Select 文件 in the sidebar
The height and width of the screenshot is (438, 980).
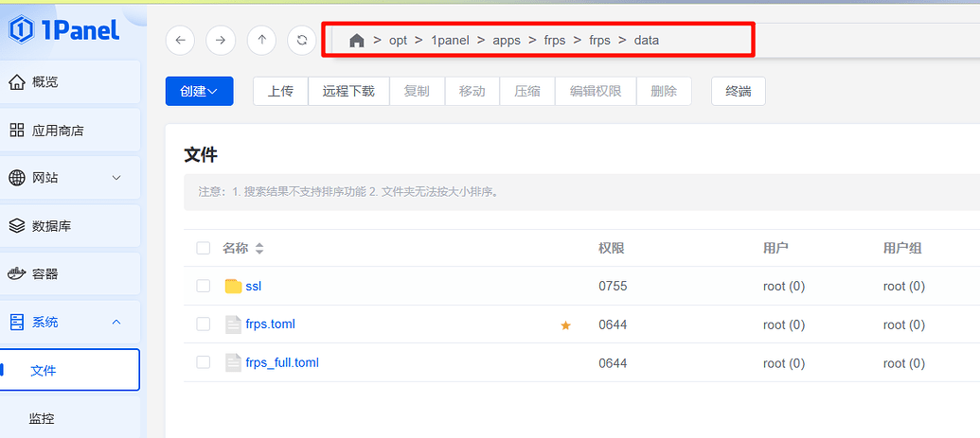click(x=70, y=370)
